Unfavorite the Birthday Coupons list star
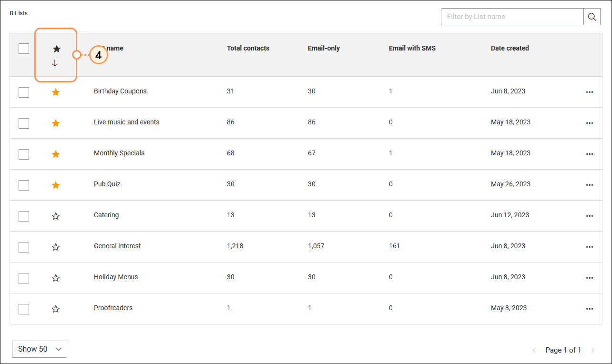612x364 pixels. (56, 92)
